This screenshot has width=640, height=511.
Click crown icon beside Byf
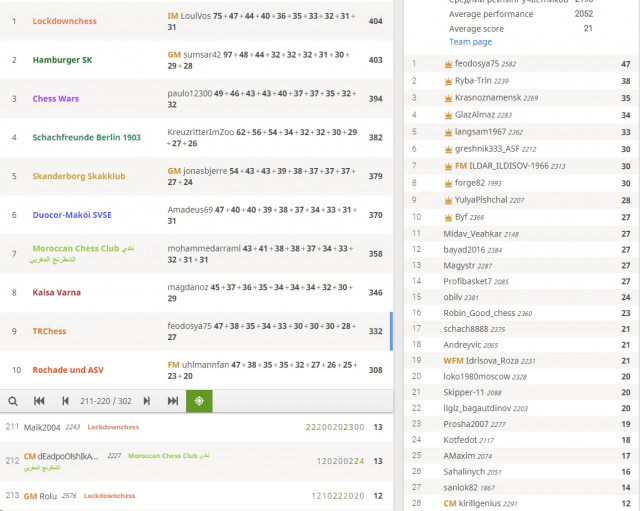(448, 218)
